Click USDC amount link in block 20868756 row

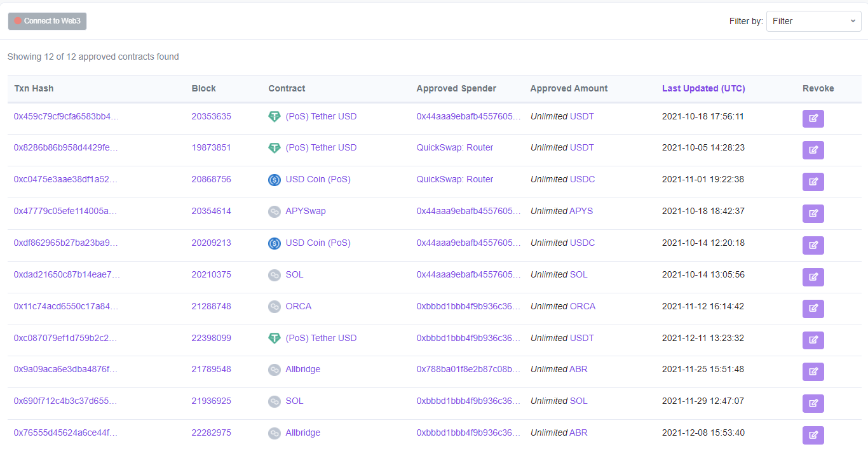tap(583, 179)
